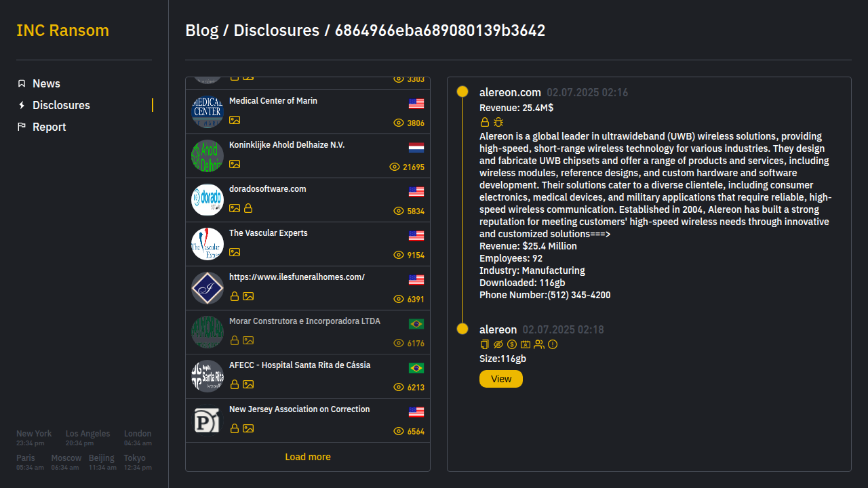Click Ahold Delhaize green logo thumbnail
Image resolution: width=868 pixels, height=488 pixels.
click(208, 156)
